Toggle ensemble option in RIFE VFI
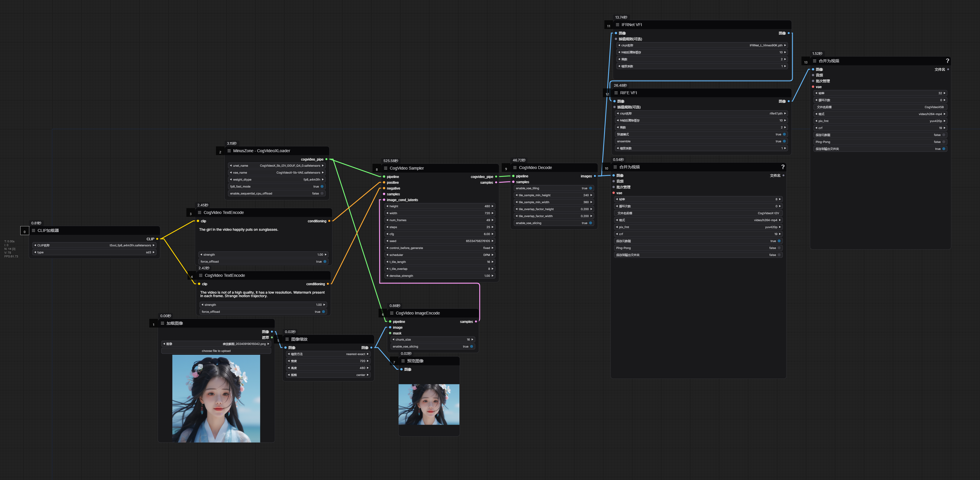980x480 pixels. coord(784,141)
